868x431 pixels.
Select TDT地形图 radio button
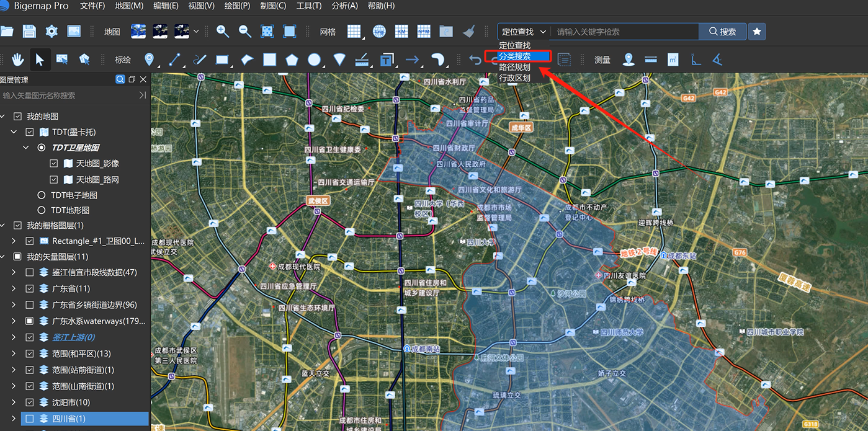(42, 210)
